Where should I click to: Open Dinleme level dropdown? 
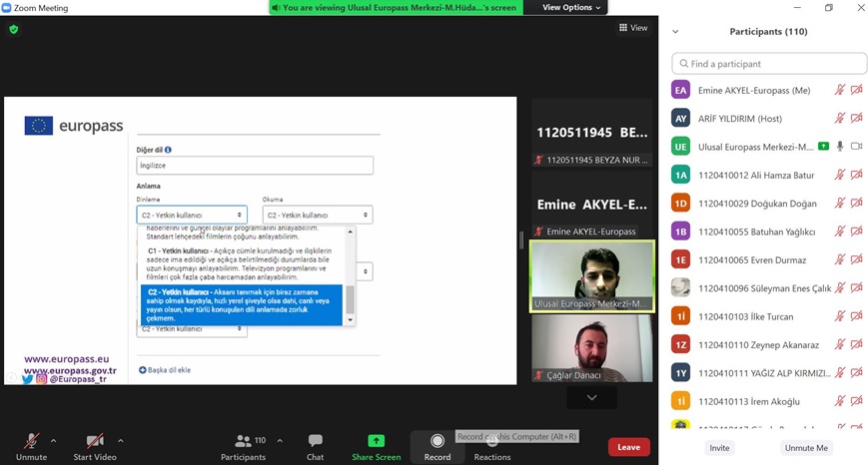(192, 216)
